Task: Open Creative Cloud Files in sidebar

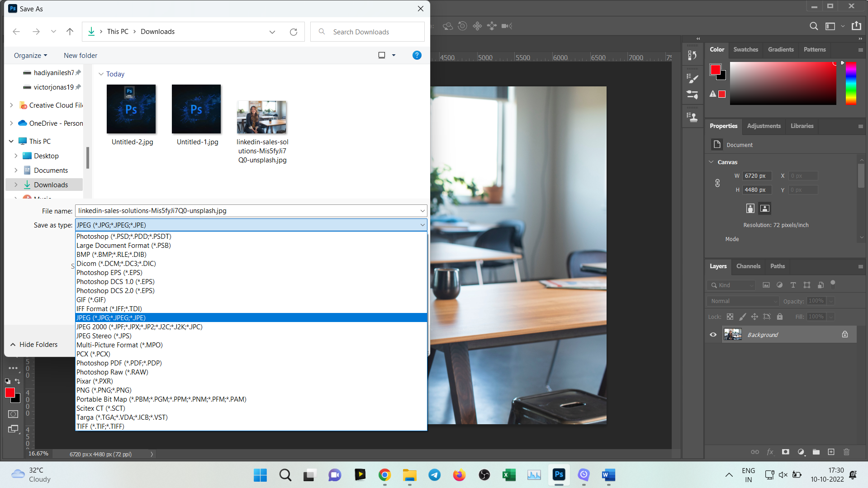Action: [x=51, y=105]
